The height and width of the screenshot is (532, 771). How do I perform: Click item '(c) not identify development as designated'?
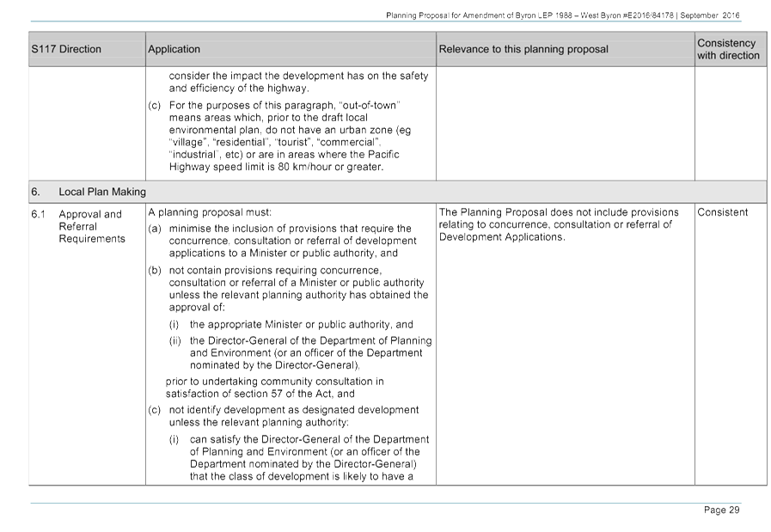(284, 417)
